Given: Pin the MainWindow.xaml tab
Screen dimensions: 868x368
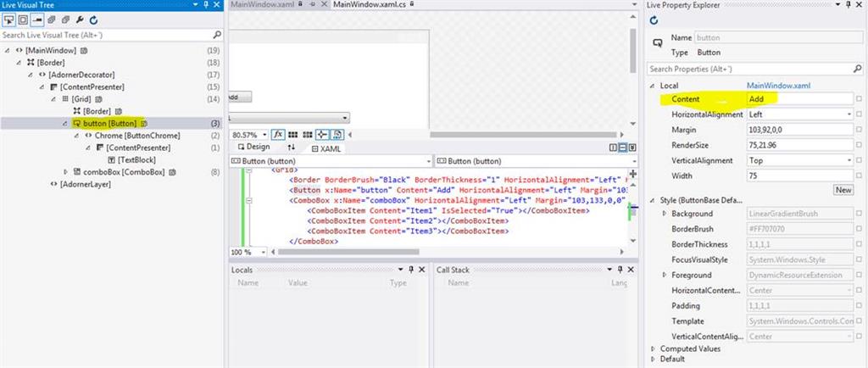Looking at the screenshot, I should (x=313, y=4).
